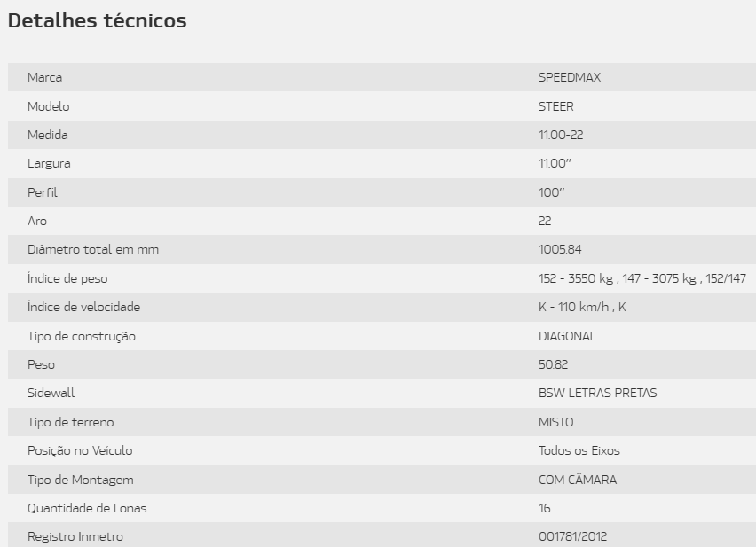The width and height of the screenshot is (756, 547).
Task: Select the SPEEDMAX brand value
Action: pos(570,77)
